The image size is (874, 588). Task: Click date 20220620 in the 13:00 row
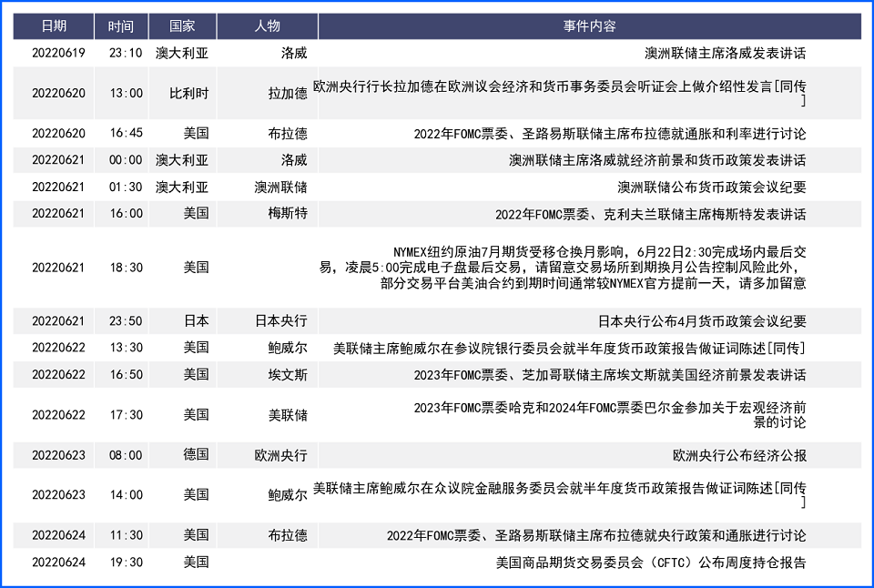point(58,93)
